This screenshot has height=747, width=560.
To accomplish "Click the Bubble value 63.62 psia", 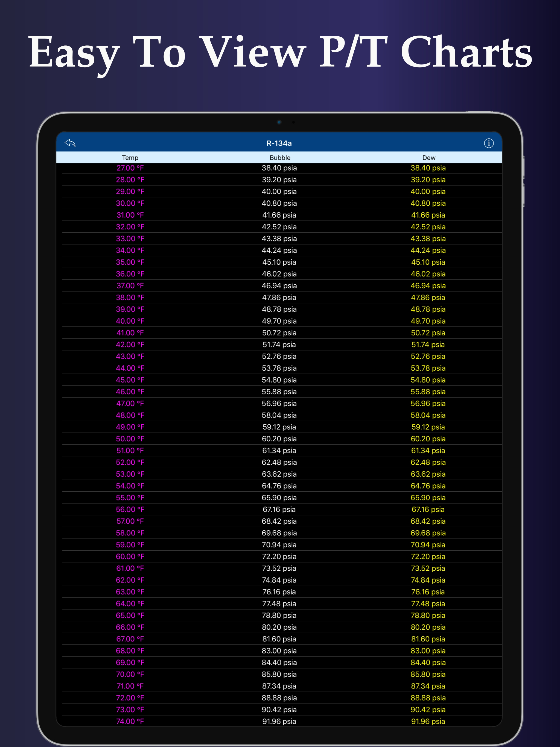I will pyautogui.click(x=279, y=474).
